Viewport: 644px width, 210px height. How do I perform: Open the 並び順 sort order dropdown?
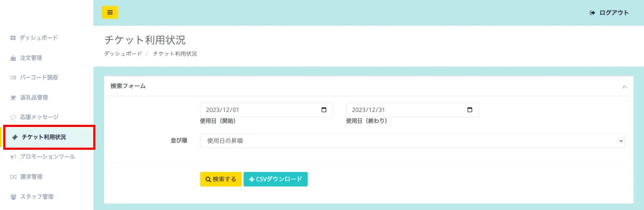pos(413,141)
